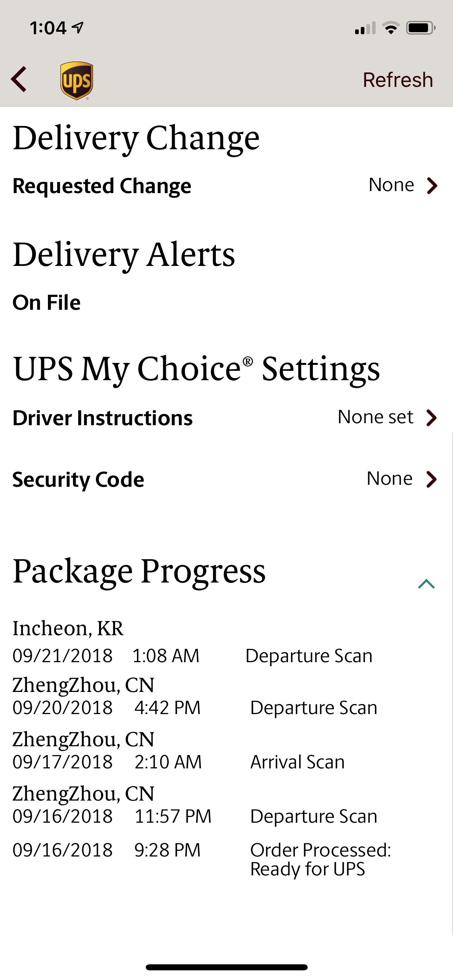Viewport: 453px width, 980px height.
Task: Tap the Wi-Fi status icon
Action: [391, 28]
